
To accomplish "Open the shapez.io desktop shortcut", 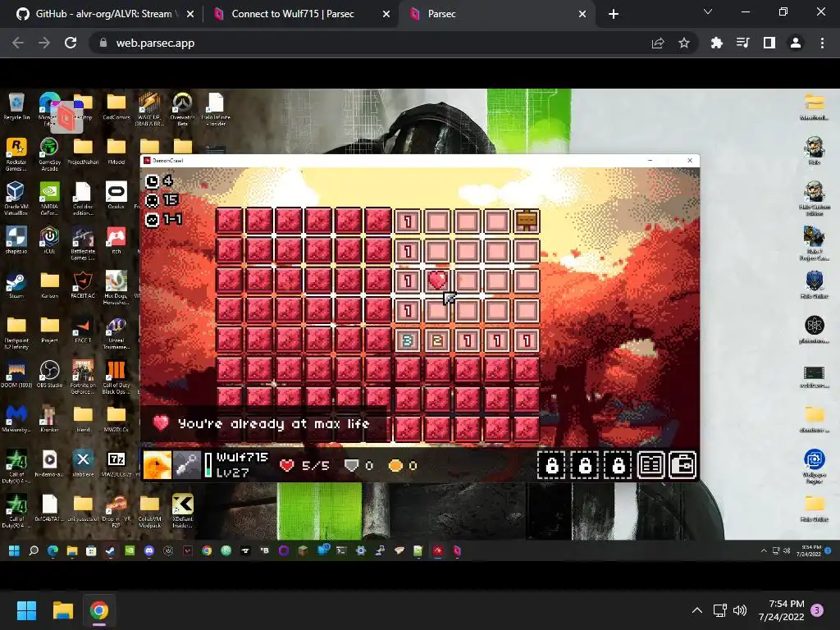I will (x=16, y=240).
